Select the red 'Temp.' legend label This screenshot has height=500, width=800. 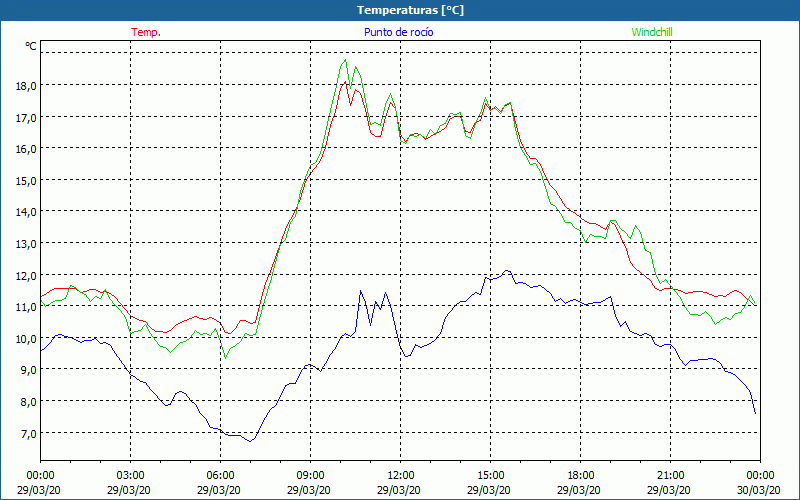pos(146,32)
